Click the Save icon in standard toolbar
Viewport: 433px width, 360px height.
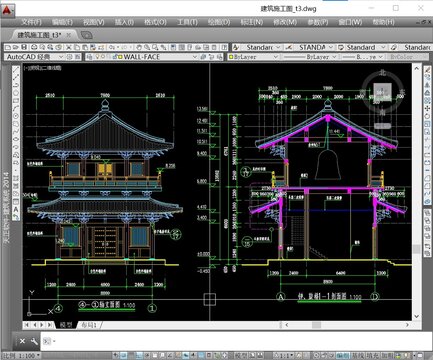pos(24,47)
